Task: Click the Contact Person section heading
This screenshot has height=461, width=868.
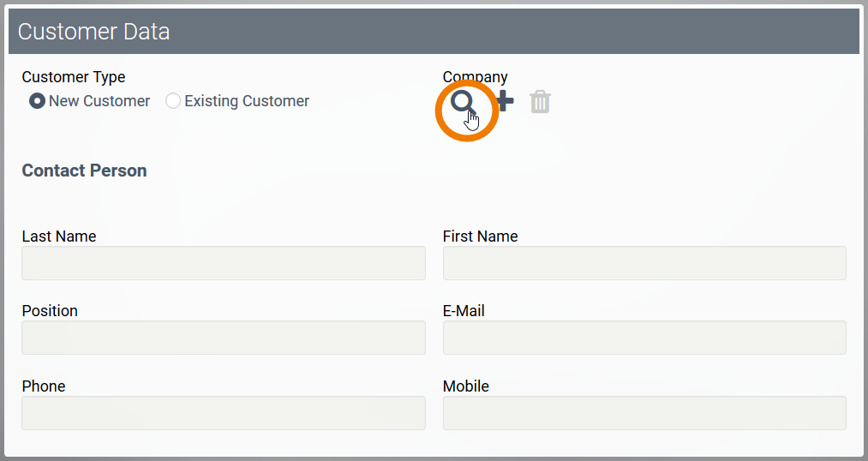Action: pos(84,171)
